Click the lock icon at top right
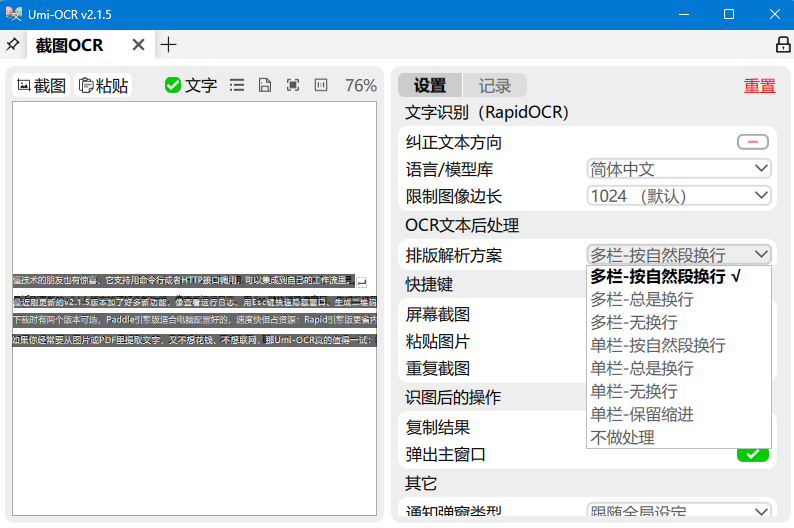Image resolution: width=794 pixels, height=528 pixels. click(783, 45)
